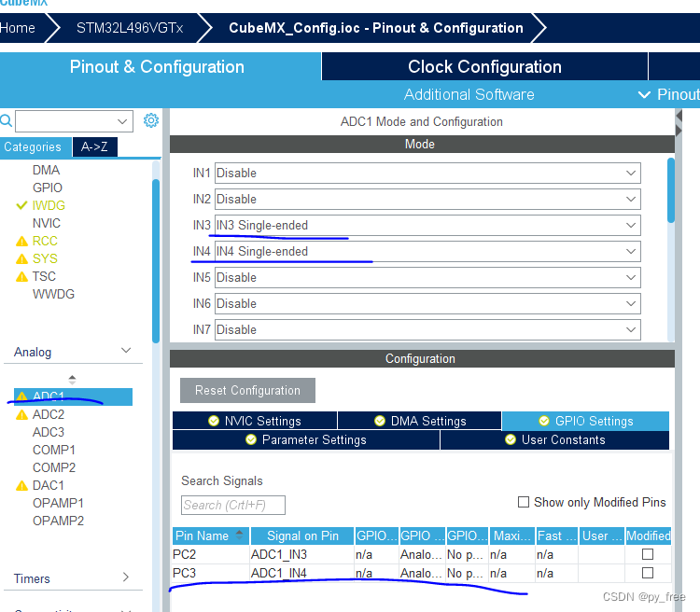Viewport: 700px width, 612px height.
Task: Click the sort arrow on Pin Name column
Action: pos(239,535)
